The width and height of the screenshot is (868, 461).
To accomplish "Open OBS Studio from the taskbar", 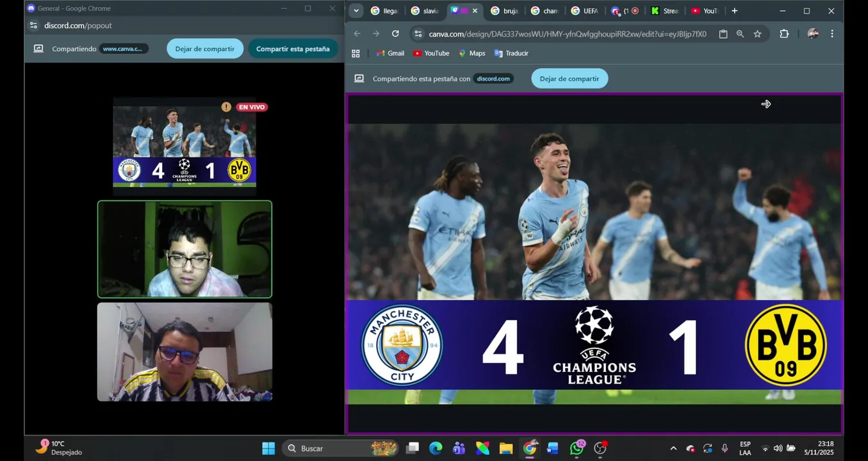I will click(x=600, y=448).
